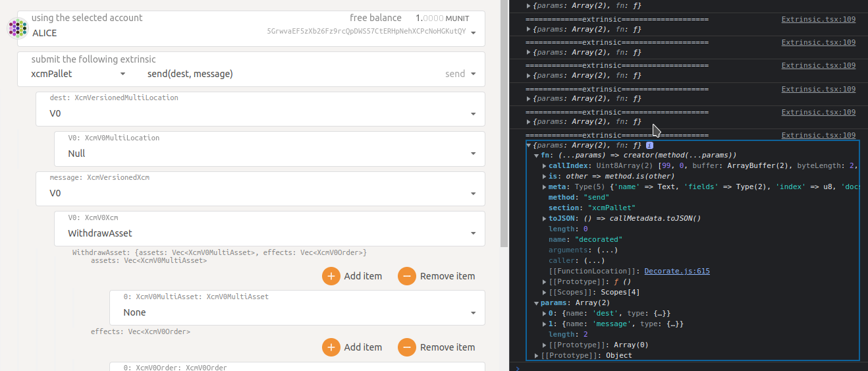Click the free balance 1.0000 MUNIT value

(x=443, y=18)
